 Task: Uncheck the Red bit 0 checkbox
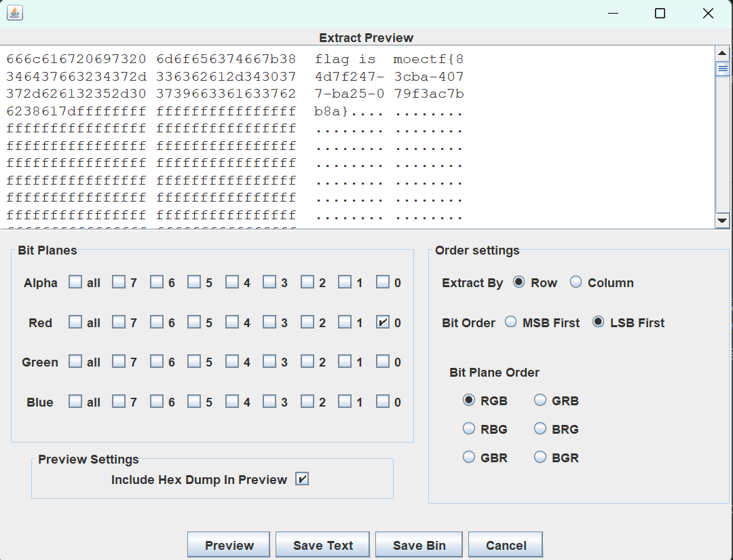pyautogui.click(x=383, y=322)
